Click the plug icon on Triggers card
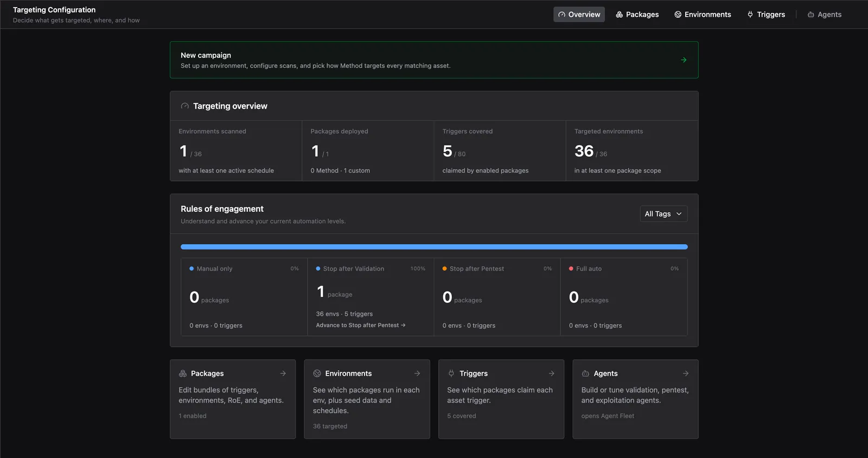 451,373
